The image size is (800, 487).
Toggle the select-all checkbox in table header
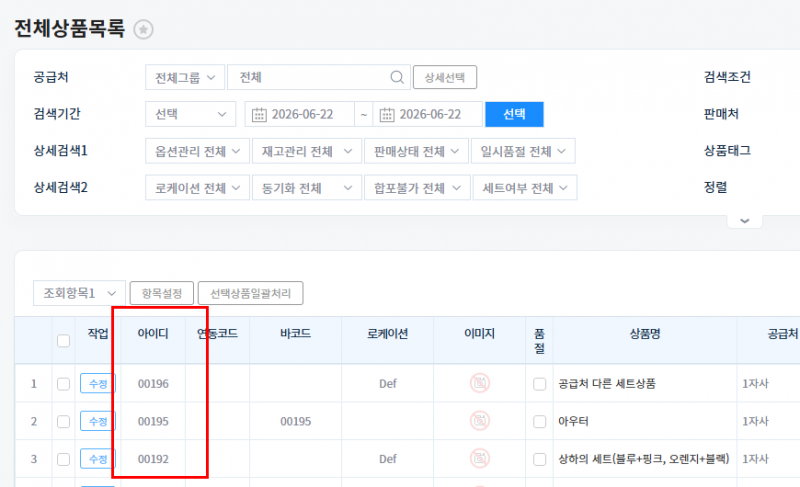[63, 341]
